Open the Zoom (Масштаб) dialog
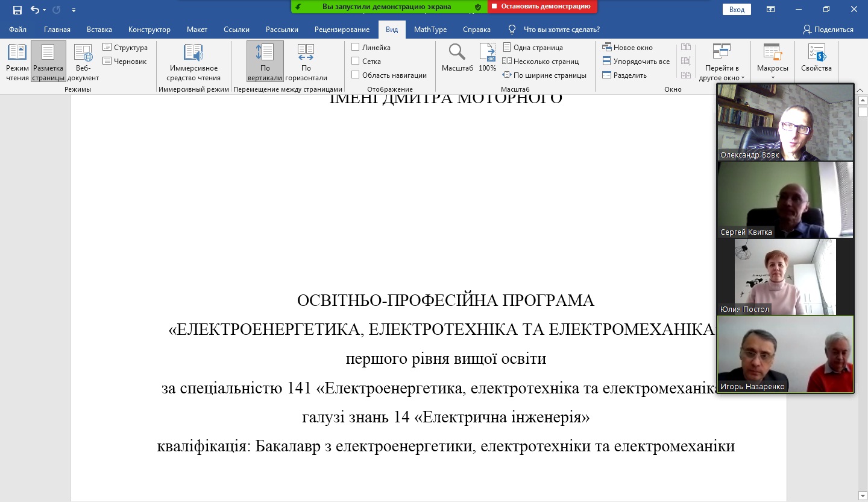The image size is (868, 502). pyautogui.click(x=457, y=59)
